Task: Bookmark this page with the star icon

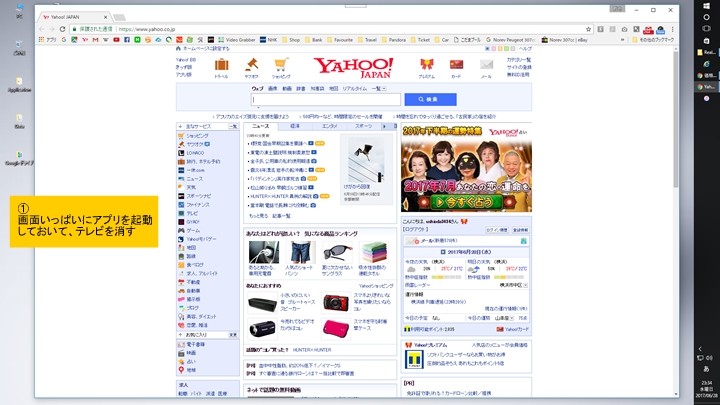Action: click(x=588, y=29)
